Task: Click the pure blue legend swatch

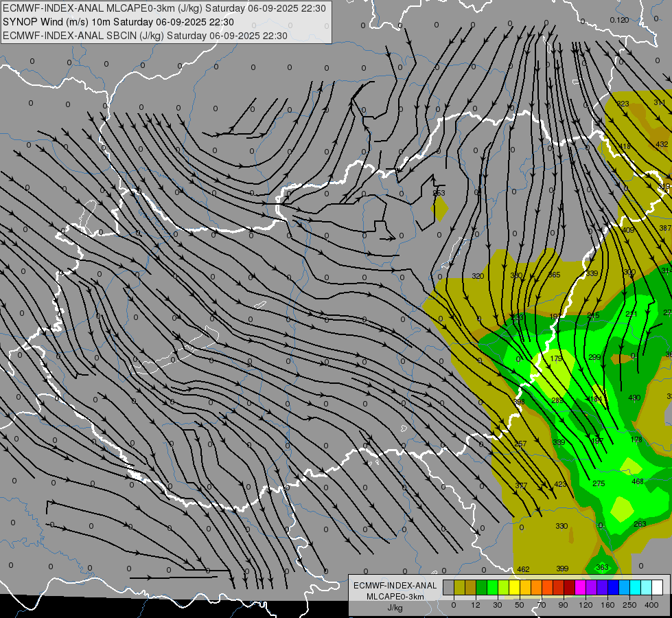Action: tap(613, 587)
